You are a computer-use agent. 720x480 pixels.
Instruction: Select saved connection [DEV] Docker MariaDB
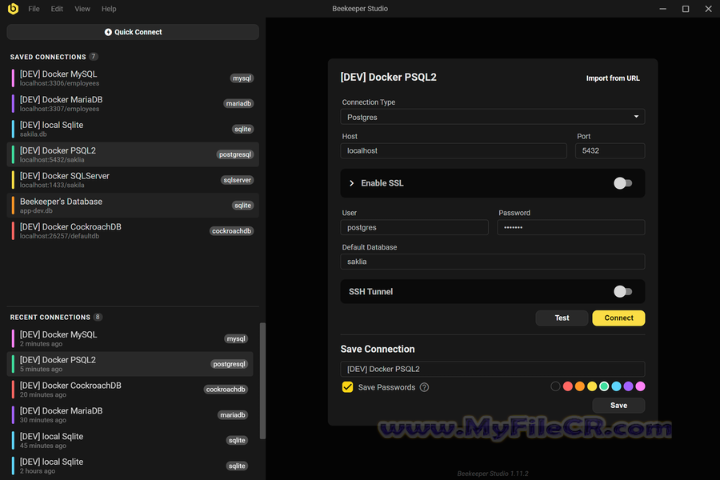pyautogui.click(x=133, y=103)
